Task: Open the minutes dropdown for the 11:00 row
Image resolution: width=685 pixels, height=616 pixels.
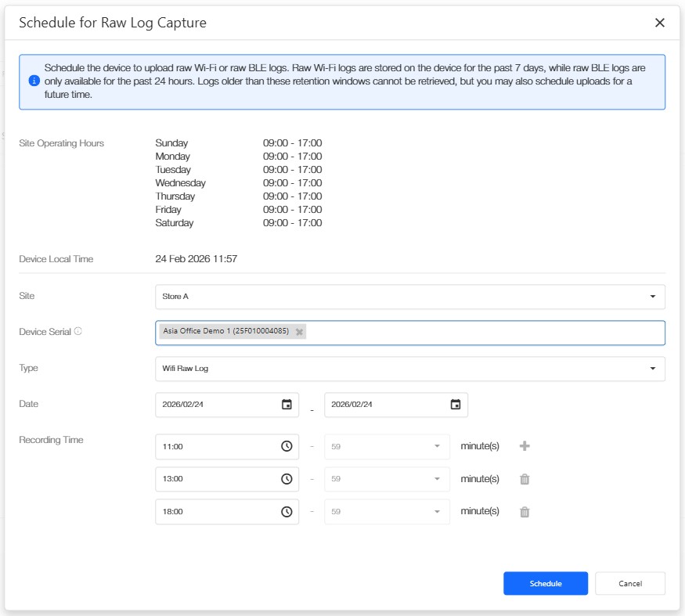Action: (387, 446)
